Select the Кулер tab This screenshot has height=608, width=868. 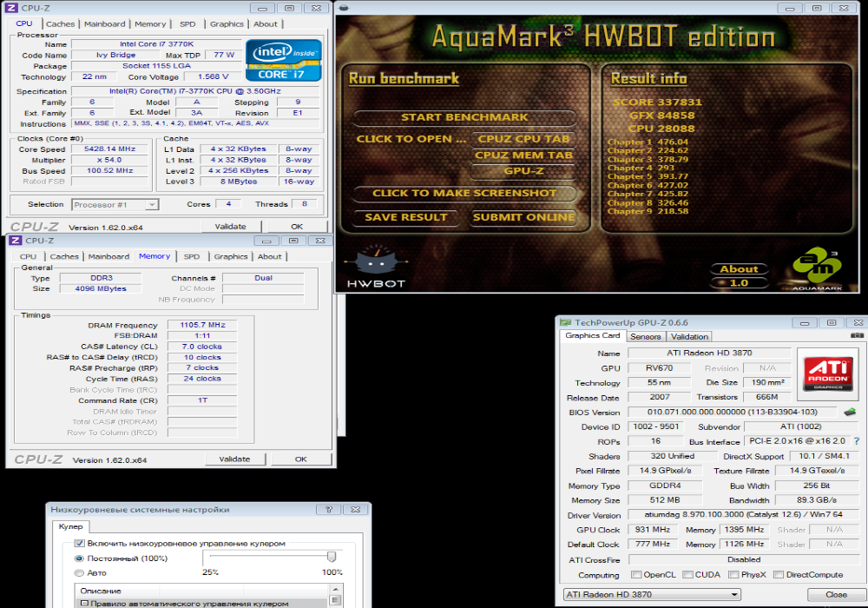coord(71,526)
